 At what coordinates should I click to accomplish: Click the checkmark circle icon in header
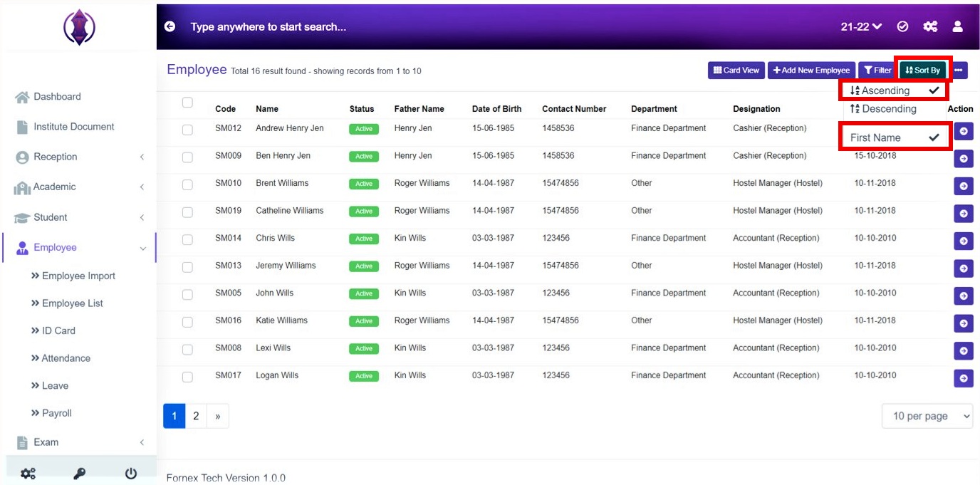point(902,26)
